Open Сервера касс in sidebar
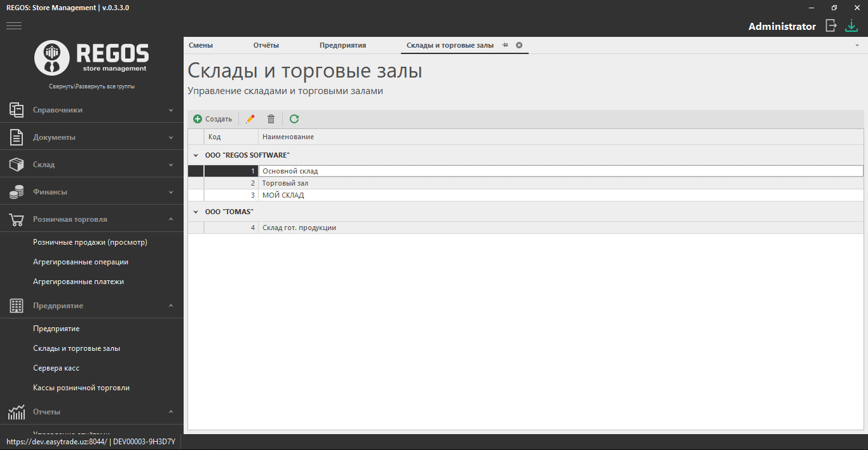The image size is (868, 450). tap(56, 368)
